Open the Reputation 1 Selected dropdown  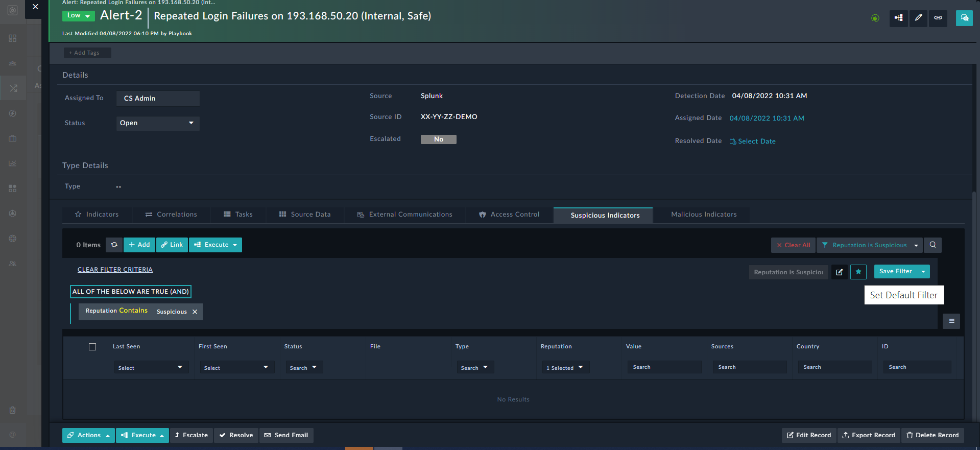[x=566, y=367]
